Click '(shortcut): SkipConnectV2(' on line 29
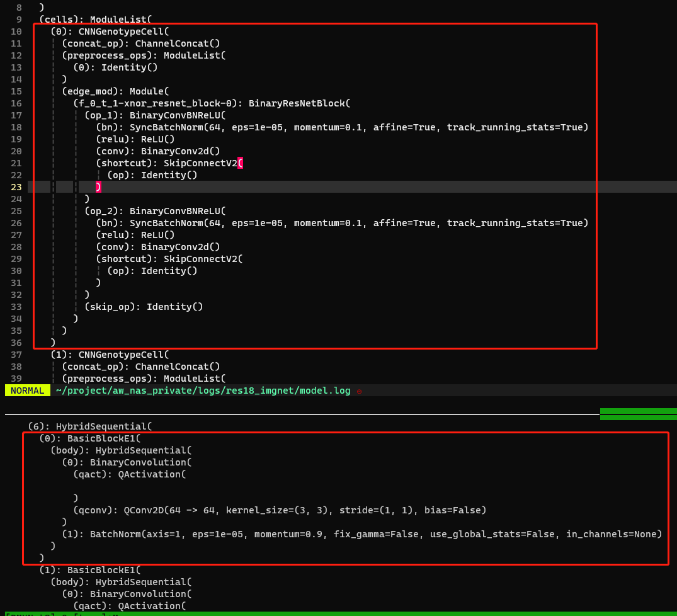Viewport: 677px width, 616px height. point(169,259)
